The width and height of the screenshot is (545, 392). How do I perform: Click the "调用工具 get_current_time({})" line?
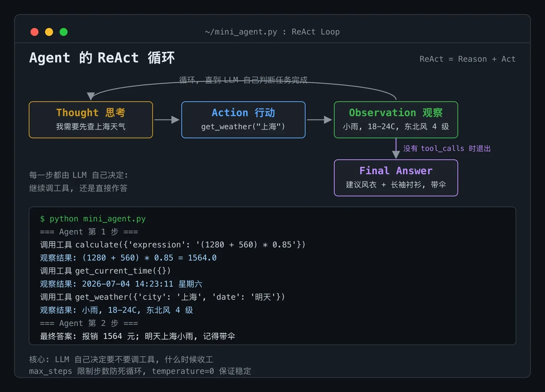(105, 271)
